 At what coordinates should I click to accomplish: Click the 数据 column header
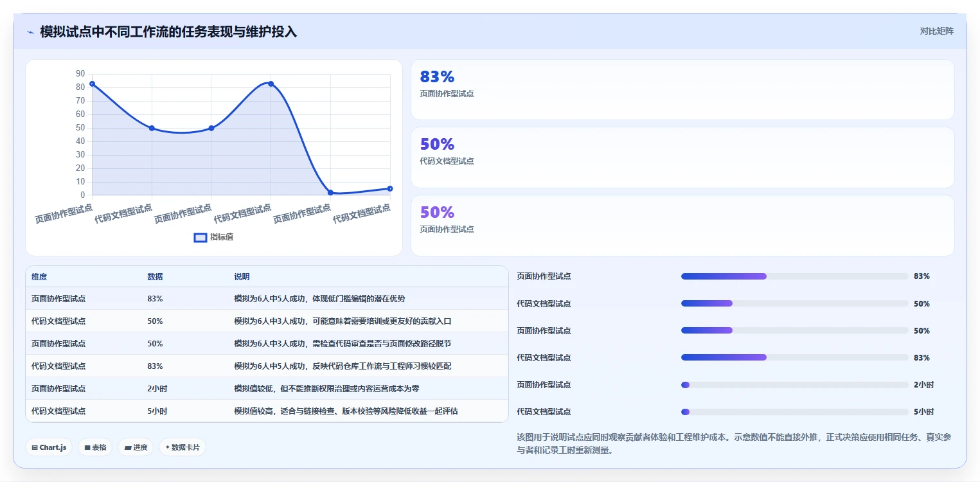tap(155, 277)
